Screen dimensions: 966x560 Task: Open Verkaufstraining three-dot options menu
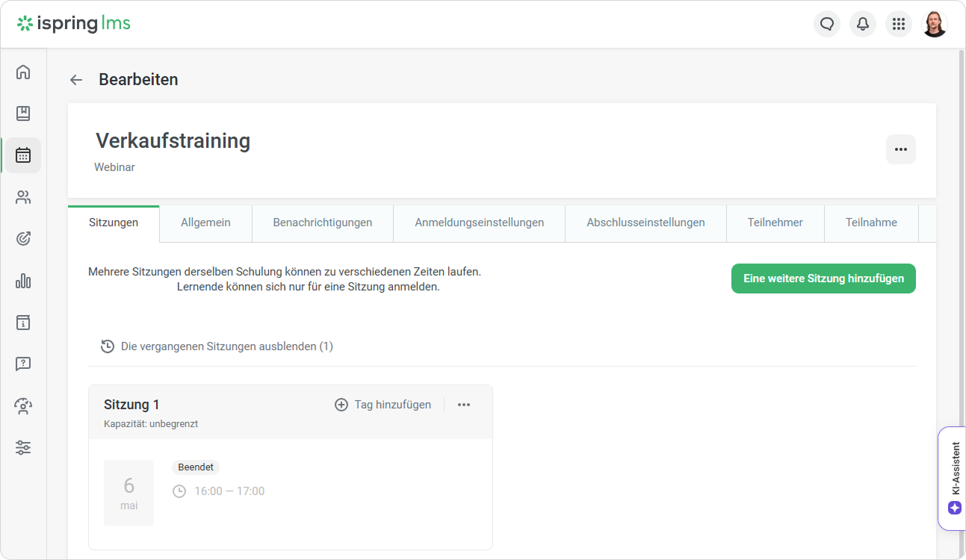(900, 149)
